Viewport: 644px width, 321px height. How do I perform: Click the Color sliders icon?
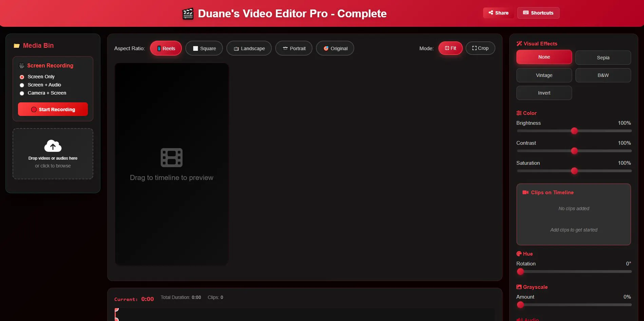pyautogui.click(x=519, y=113)
